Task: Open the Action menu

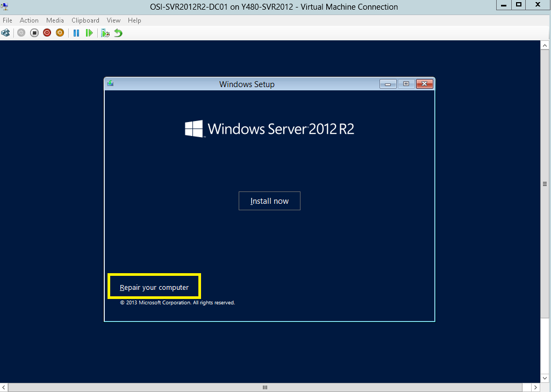Action: point(29,20)
